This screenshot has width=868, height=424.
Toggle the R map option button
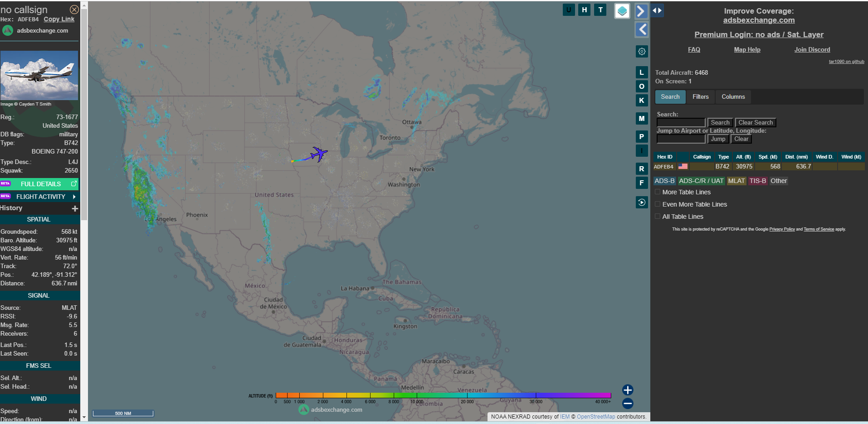pos(642,169)
